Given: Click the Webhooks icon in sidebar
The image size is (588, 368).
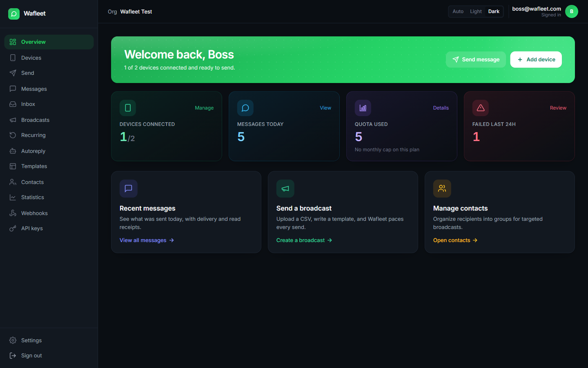Looking at the screenshot, I should coord(13,213).
